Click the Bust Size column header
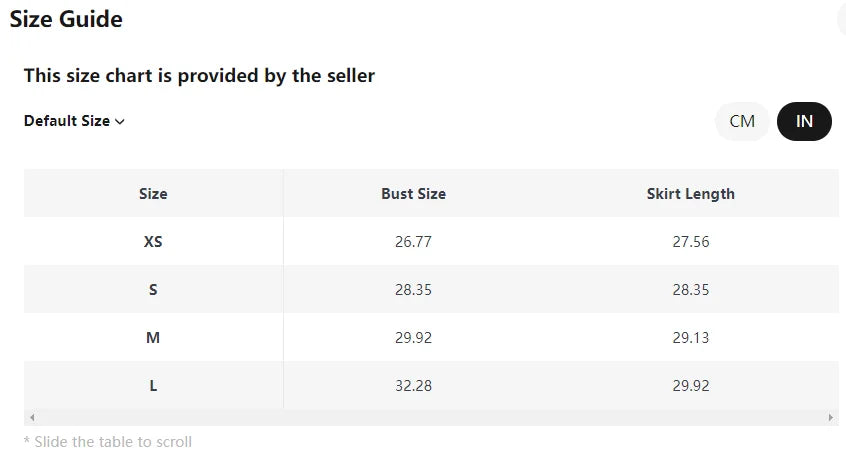The width and height of the screenshot is (846, 465). click(413, 194)
